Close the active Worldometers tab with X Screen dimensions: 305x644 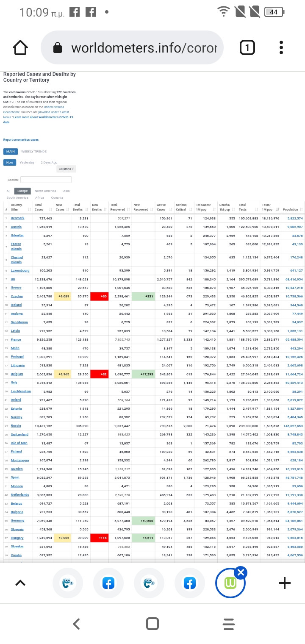pyautogui.click(x=241, y=573)
